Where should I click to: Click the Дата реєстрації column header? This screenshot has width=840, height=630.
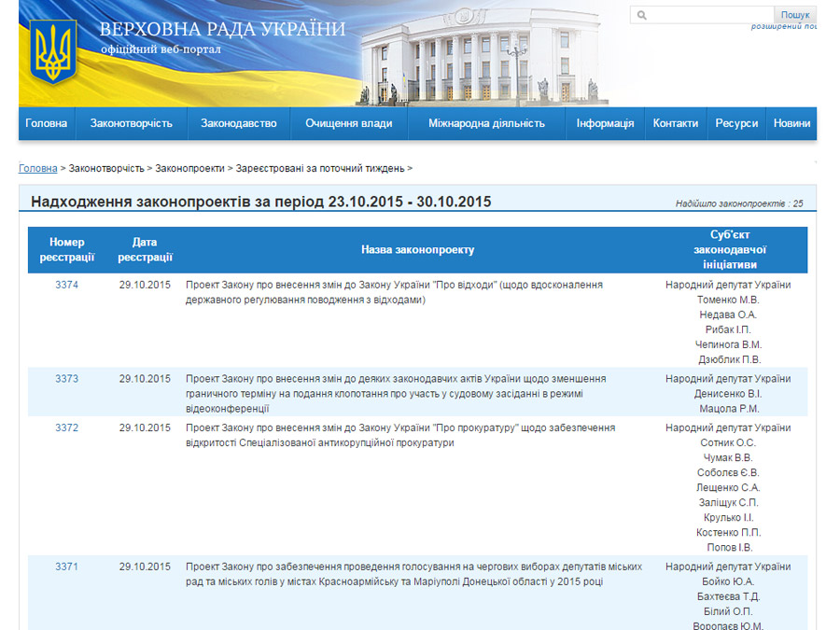[145, 249]
